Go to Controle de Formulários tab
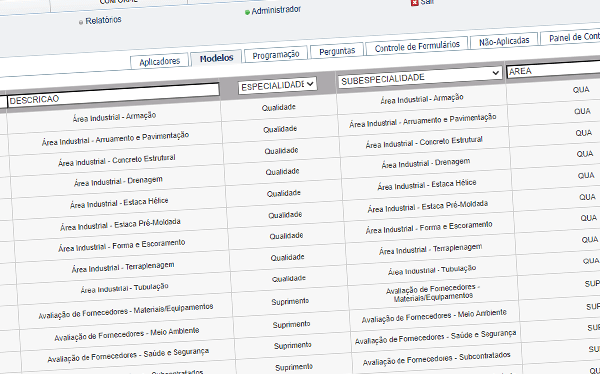The image size is (600, 374). (x=417, y=46)
